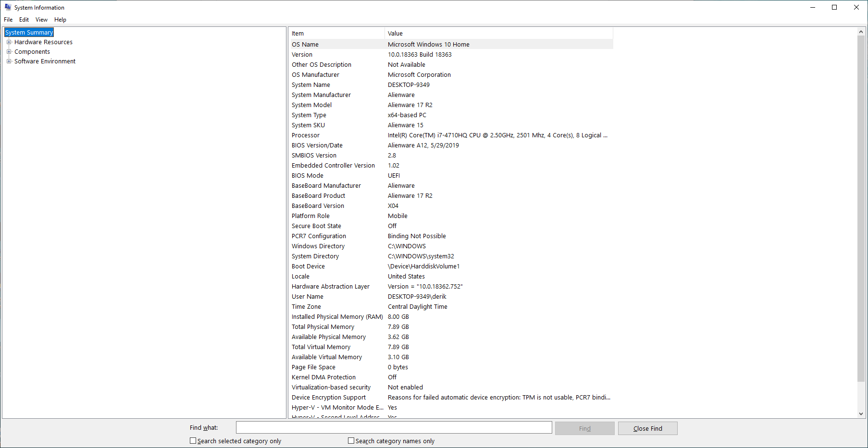The image size is (868, 448).
Task: Select the System Name row
Action: (451, 85)
